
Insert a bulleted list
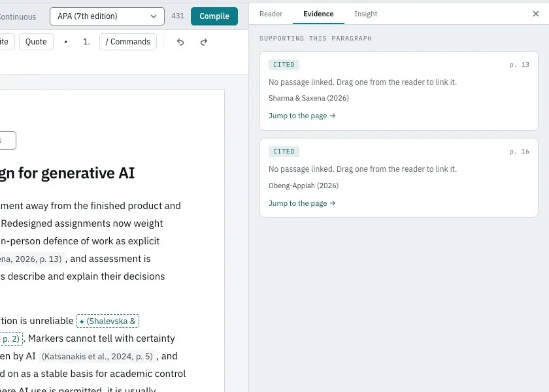(x=65, y=42)
